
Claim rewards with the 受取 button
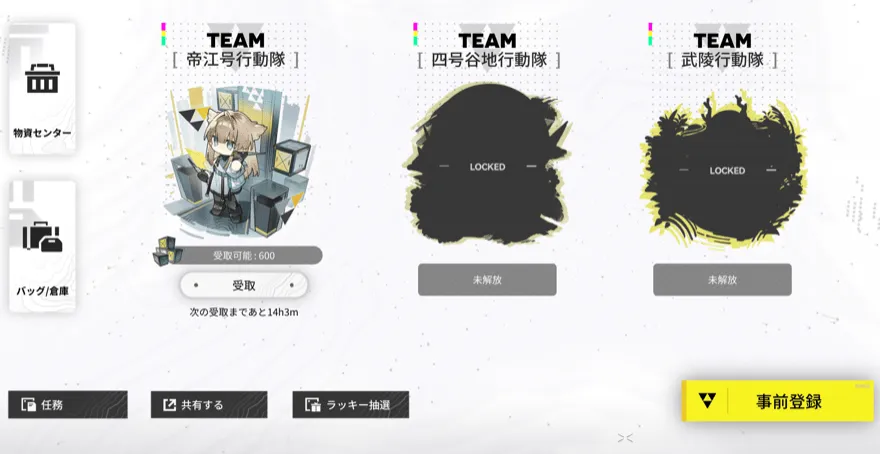click(244, 286)
